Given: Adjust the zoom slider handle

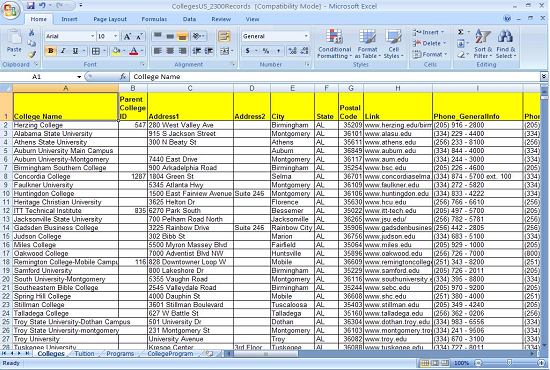Looking at the screenshot, I should pos(509,363).
